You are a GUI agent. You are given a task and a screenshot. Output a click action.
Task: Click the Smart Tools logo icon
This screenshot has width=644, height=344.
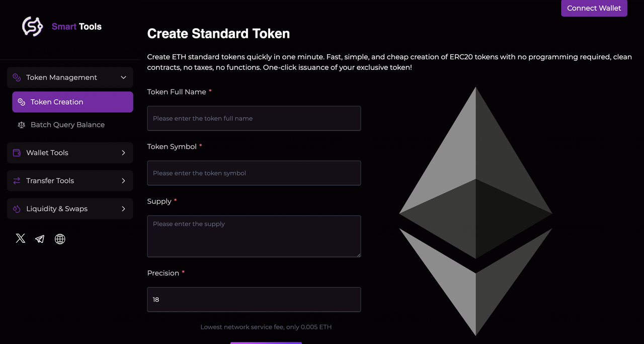pos(33,26)
